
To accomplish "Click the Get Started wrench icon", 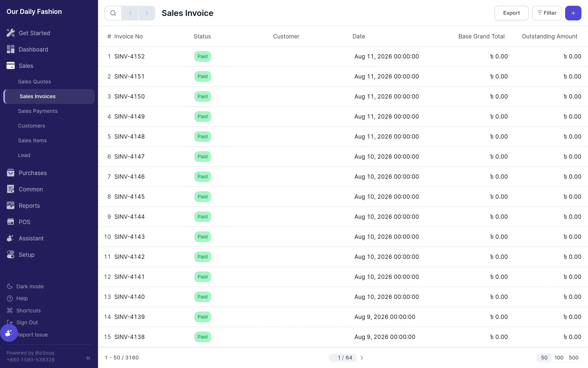I will tap(10, 33).
